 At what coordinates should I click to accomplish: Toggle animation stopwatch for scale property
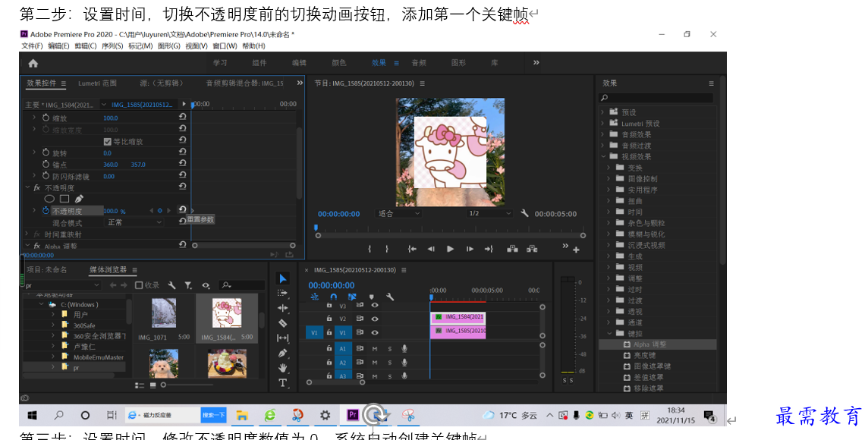[x=46, y=118]
